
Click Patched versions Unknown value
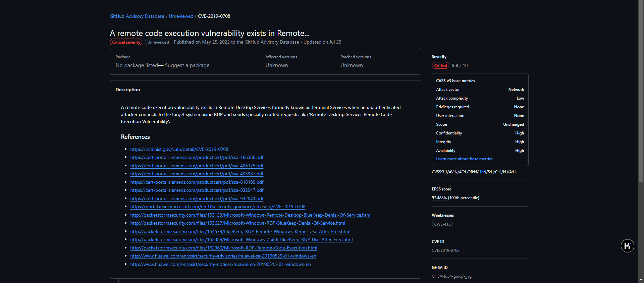click(352, 65)
